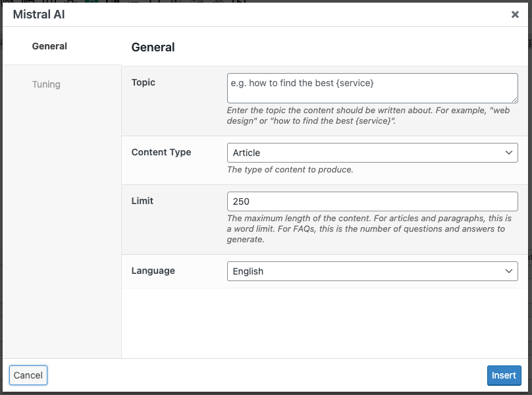Select the 250 value in Limit
This screenshot has height=395, width=532.
tap(241, 201)
